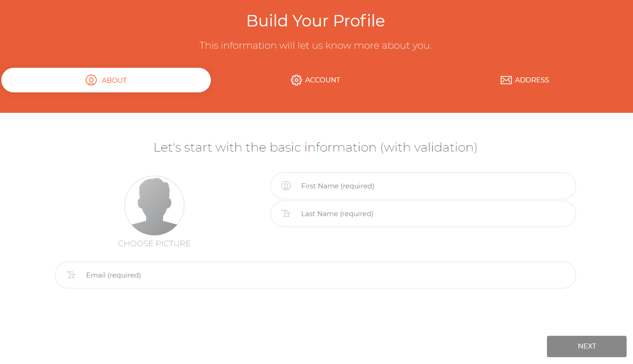
Task: Click the envelope icon beside Address
Action: coord(506,80)
